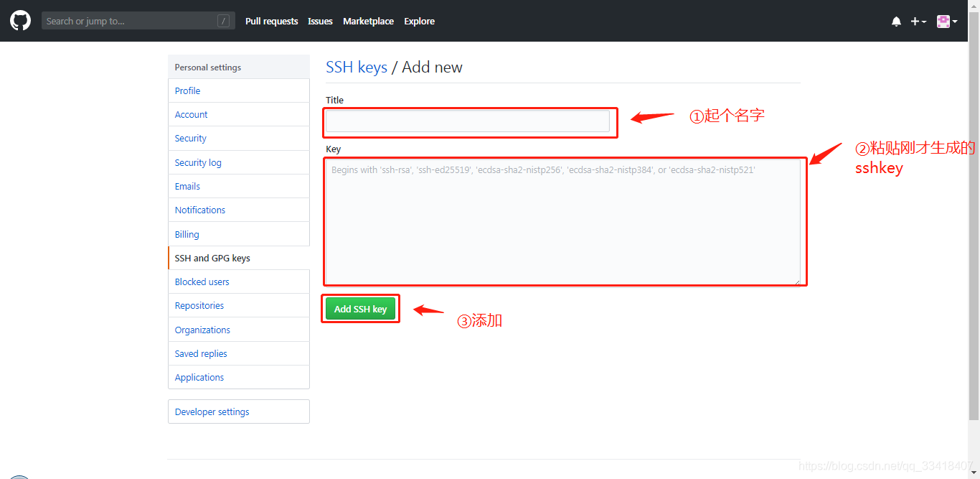This screenshot has width=980, height=479.
Task: Click the GitHub Octocat logo
Action: (x=19, y=19)
